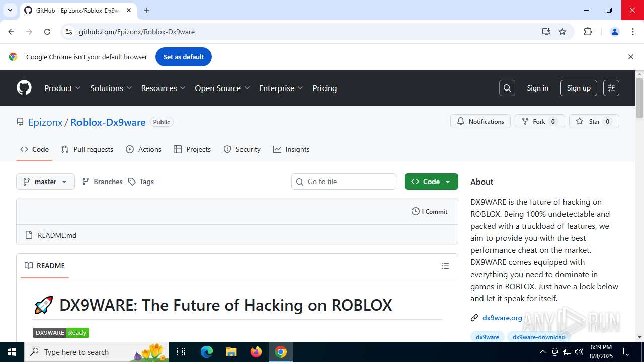This screenshot has width=644, height=362.
Task: Open the GitHub home logo
Action: click(x=24, y=88)
